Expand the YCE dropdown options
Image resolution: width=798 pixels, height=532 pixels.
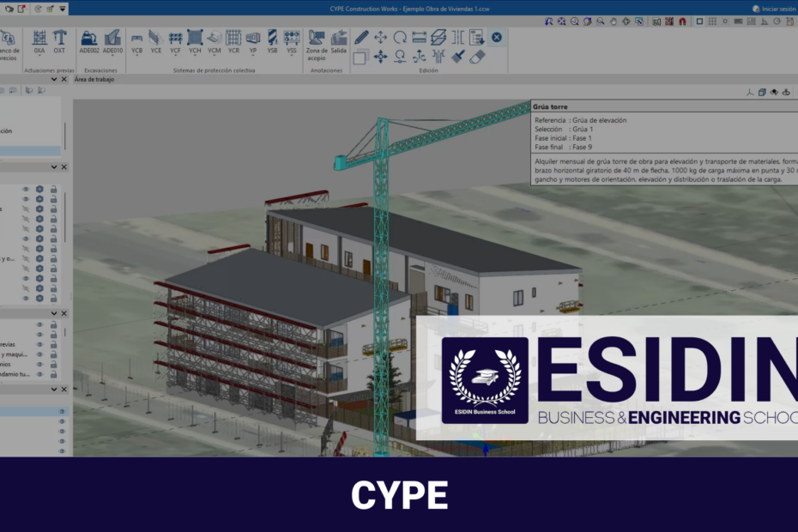[x=157, y=57]
